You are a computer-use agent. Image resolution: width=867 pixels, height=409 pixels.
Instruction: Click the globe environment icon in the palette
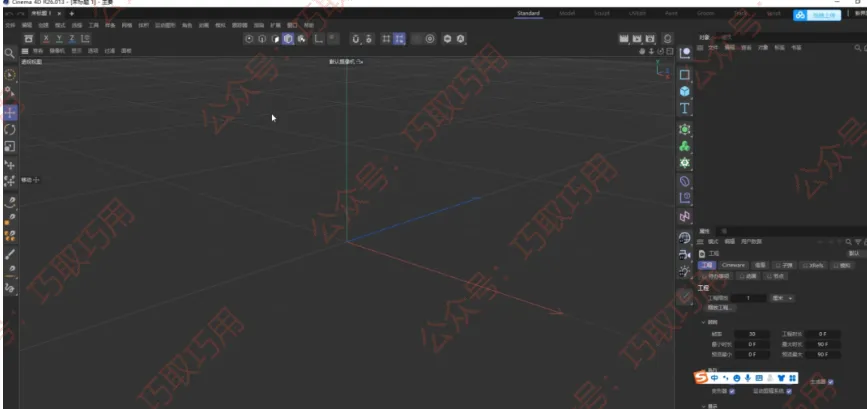tap(685, 238)
